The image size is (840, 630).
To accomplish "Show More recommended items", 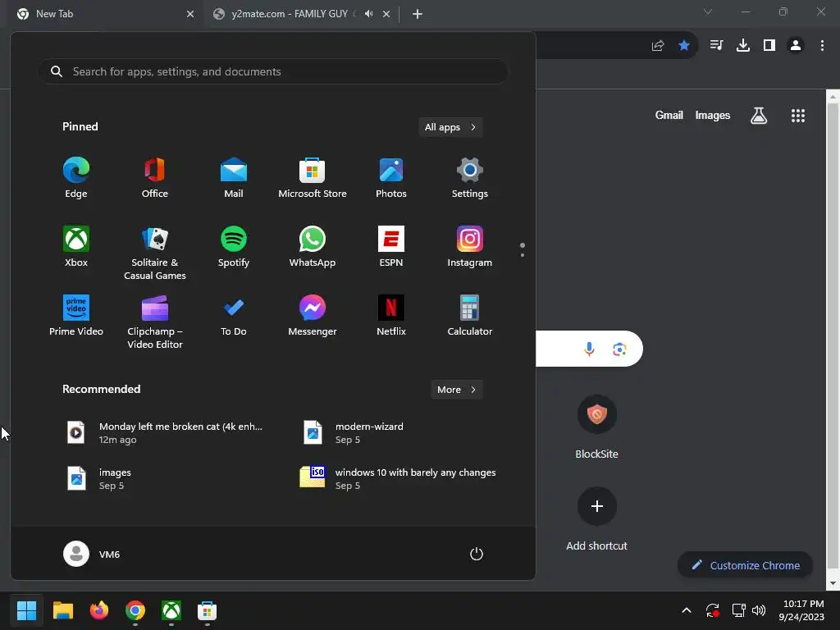I will pyautogui.click(x=456, y=390).
